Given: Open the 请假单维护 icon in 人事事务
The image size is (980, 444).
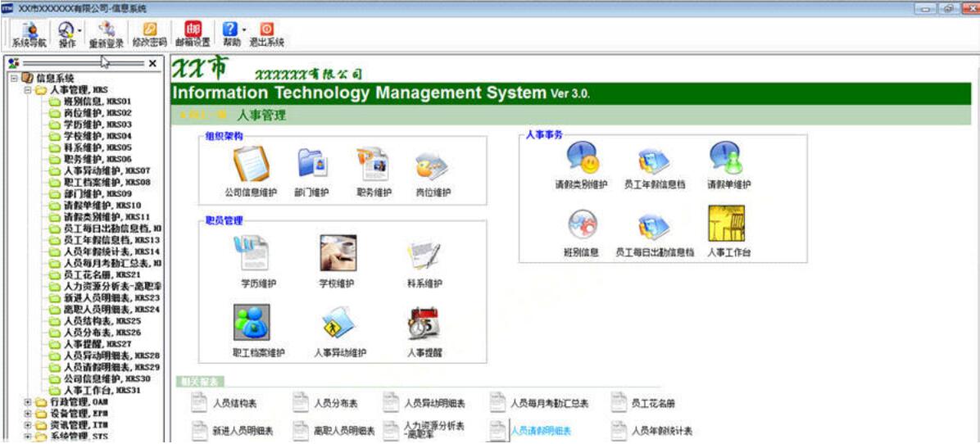Looking at the screenshot, I should tap(726, 157).
